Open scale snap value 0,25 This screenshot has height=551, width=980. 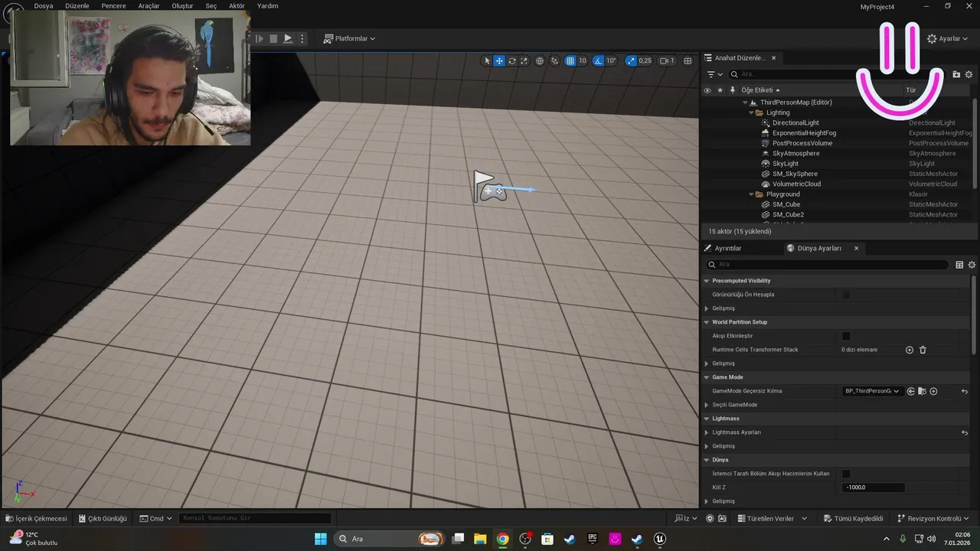pyautogui.click(x=645, y=60)
